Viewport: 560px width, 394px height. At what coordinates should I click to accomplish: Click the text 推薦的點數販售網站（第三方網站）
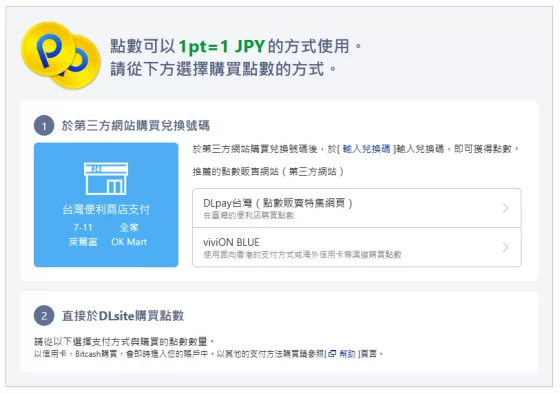tap(269, 171)
